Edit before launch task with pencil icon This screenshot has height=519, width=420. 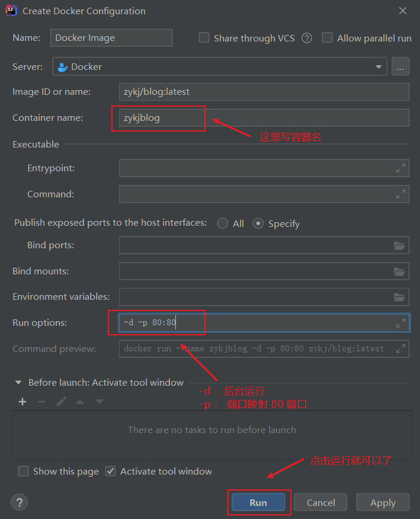click(x=61, y=402)
